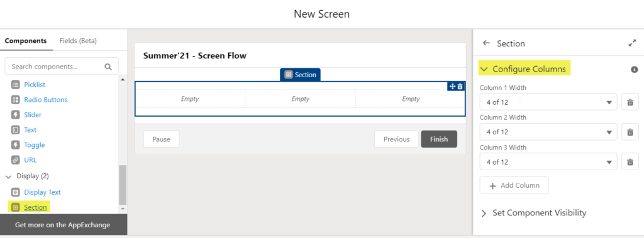Screen dimensions: 644x238
Task: Click the URL component link
Action: 30,160
